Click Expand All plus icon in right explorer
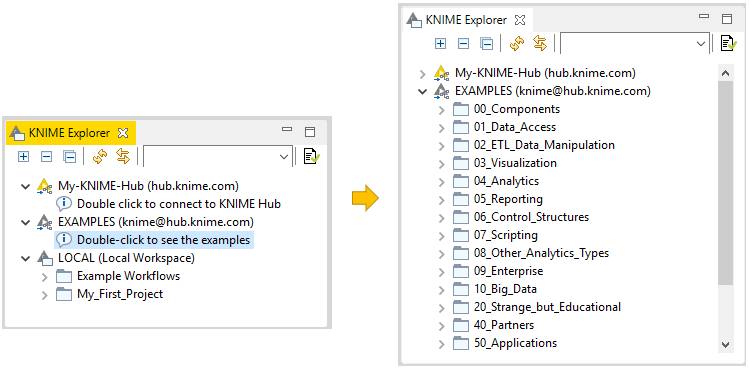This screenshot has height=368, width=749. click(x=440, y=44)
